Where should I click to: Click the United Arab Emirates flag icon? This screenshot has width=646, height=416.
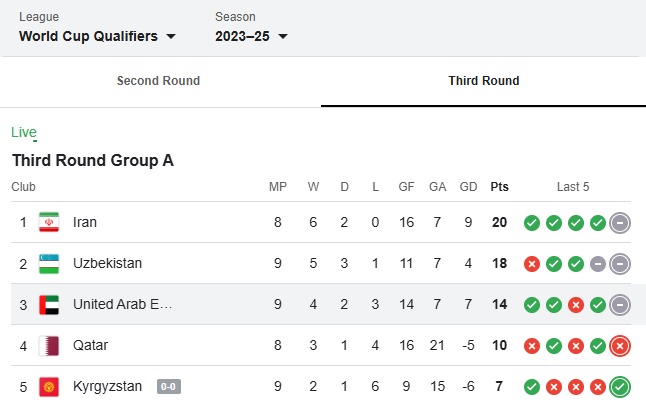[49, 304]
